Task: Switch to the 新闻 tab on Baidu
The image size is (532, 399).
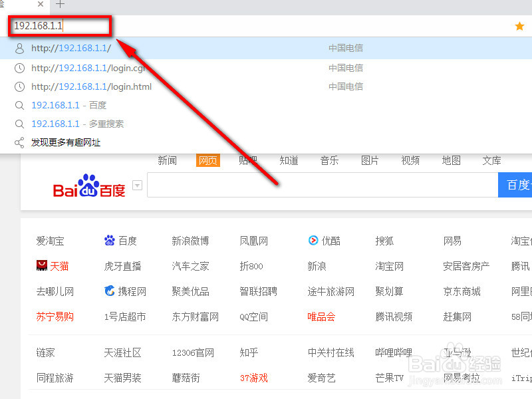Action: pyautogui.click(x=167, y=160)
